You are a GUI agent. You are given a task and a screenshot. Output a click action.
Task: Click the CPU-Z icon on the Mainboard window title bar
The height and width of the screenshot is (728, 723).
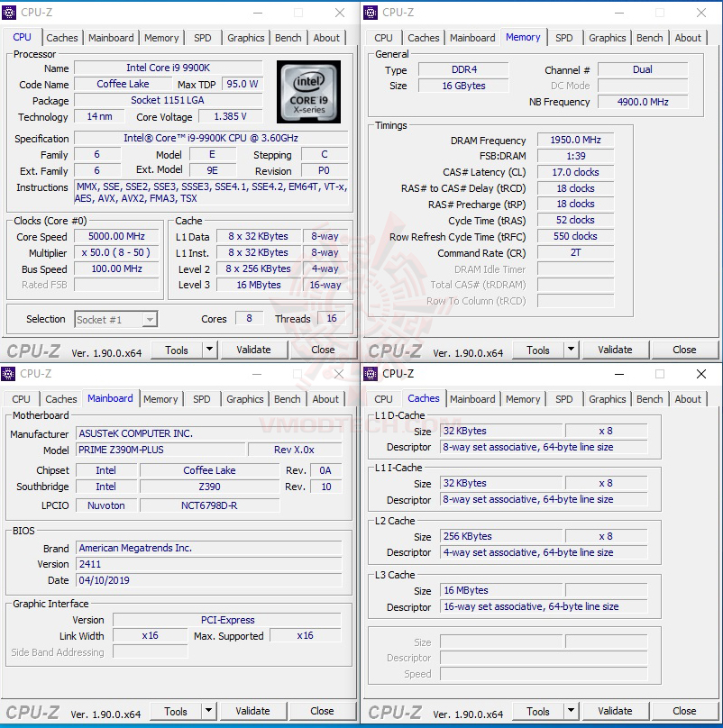pos(10,374)
